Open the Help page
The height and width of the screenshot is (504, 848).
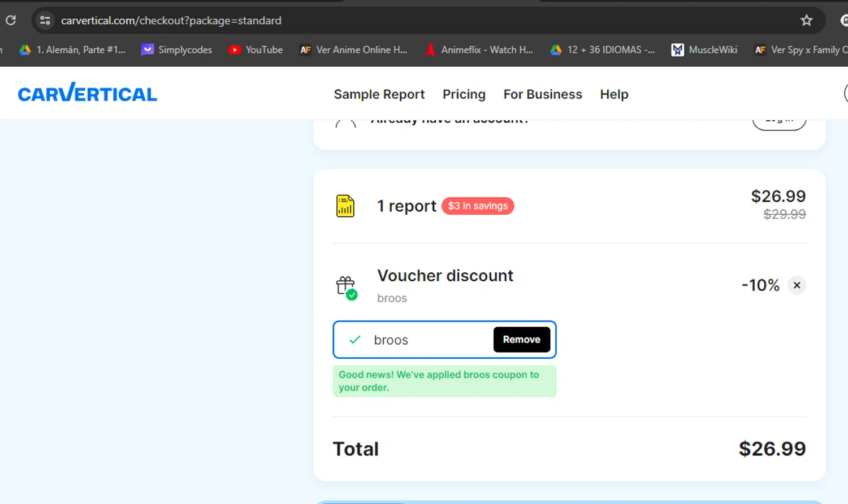pyautogui.click(x=614, y=94)
